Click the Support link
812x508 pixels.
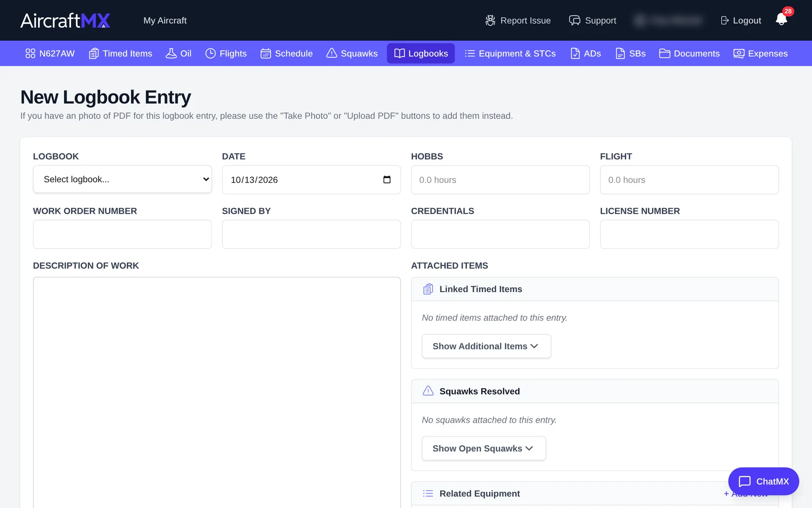click(592, 20)
